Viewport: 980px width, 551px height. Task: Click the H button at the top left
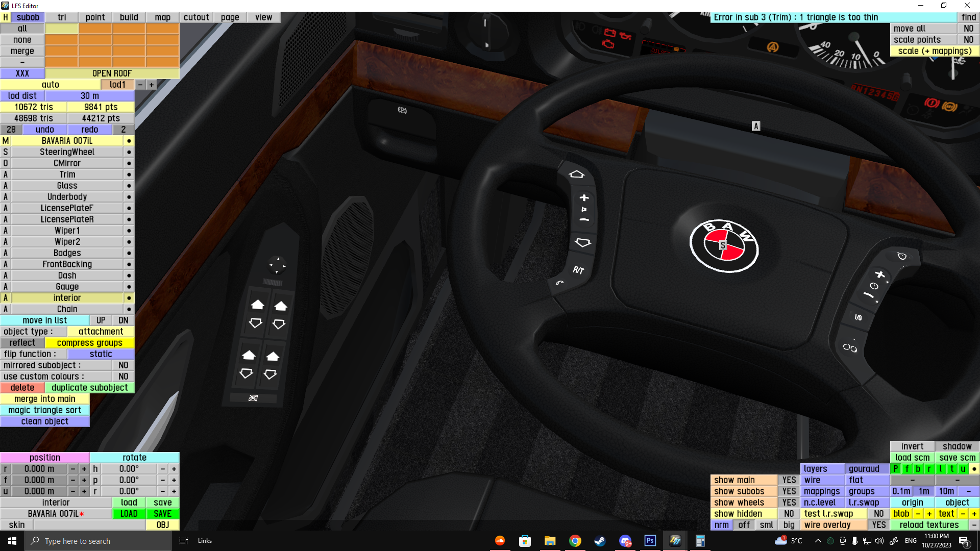point(6,17)
